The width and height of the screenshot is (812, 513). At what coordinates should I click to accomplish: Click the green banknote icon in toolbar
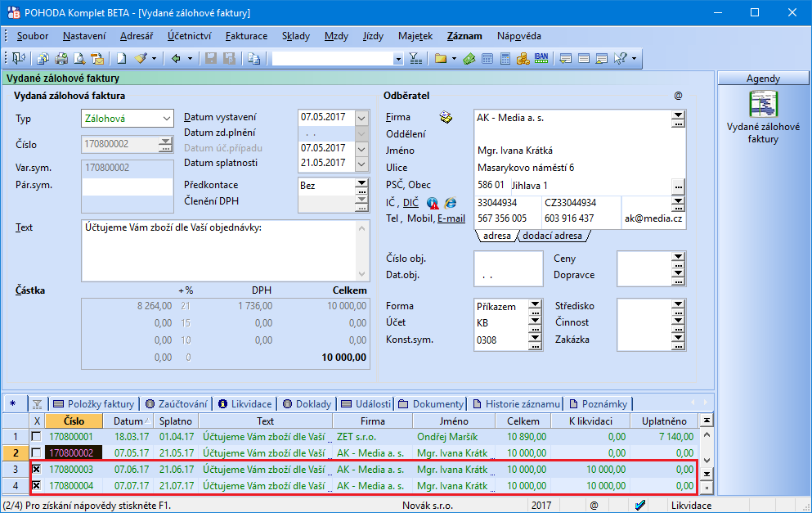469,59
